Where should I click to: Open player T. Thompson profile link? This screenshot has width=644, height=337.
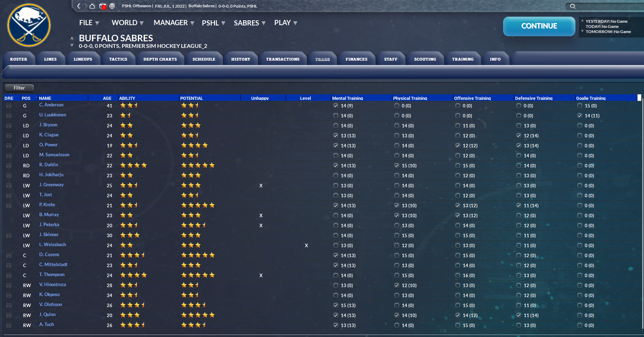coord(52,275)
